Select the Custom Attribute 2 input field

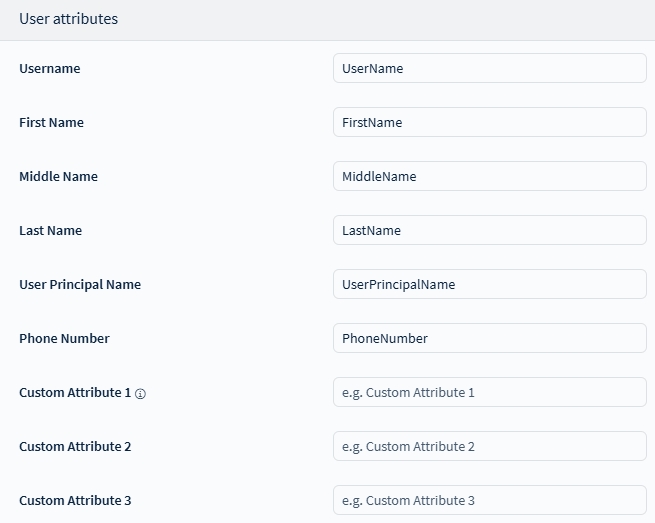coord(489,447)
